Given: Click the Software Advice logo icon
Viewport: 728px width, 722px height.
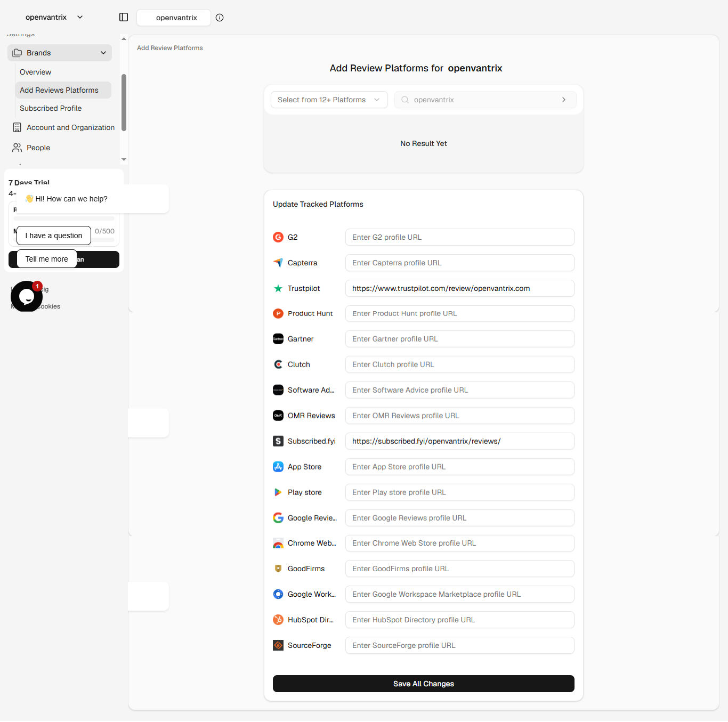Looking at the screenshot, I should (278, 390).
